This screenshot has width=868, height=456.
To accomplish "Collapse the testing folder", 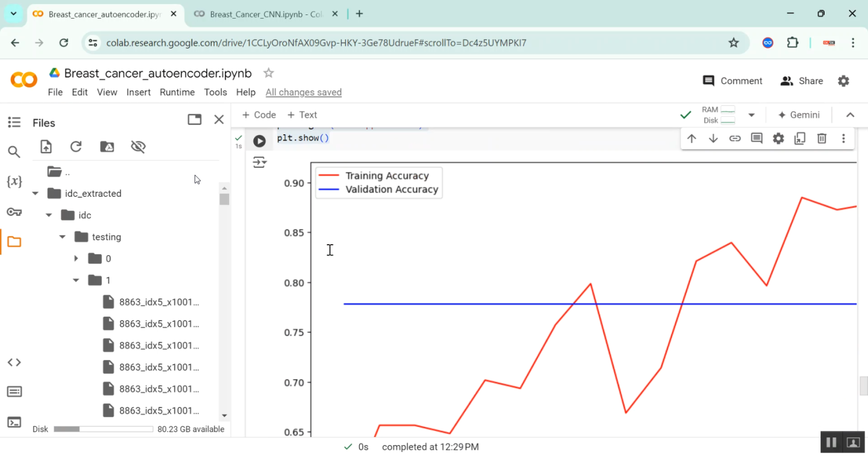I will click(x=62, y=237).
